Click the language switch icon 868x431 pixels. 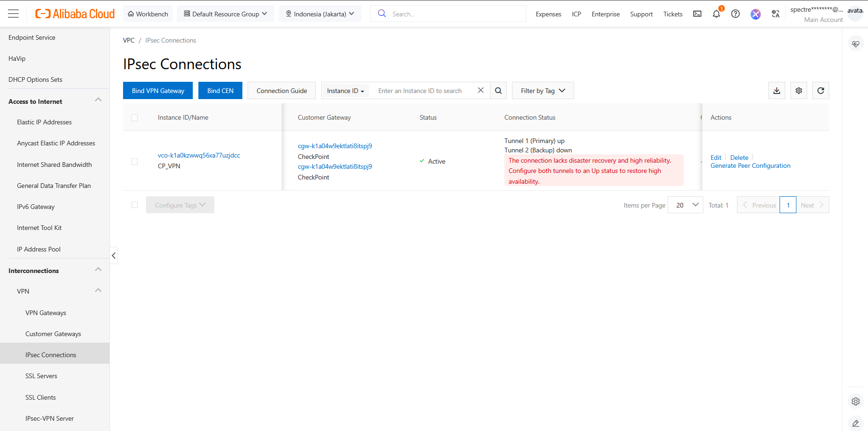775,14
